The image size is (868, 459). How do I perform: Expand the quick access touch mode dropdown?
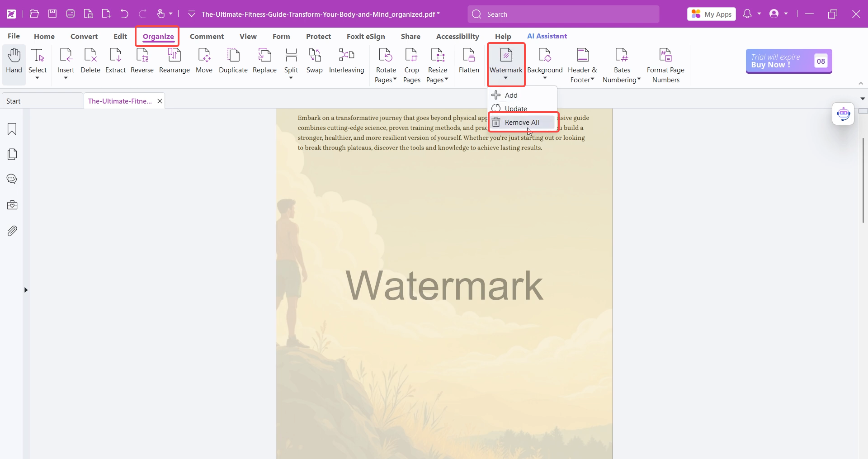(x=171, y=14)
